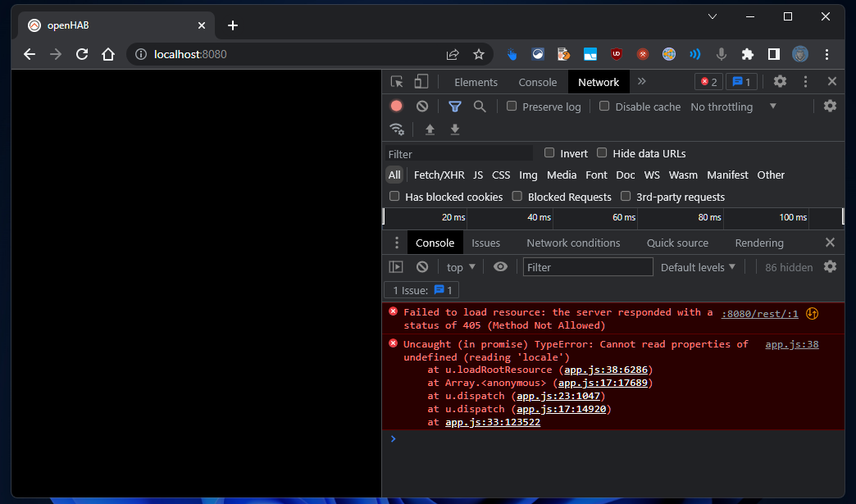Select the Fetch/XHR request type filter

point(439,175)
